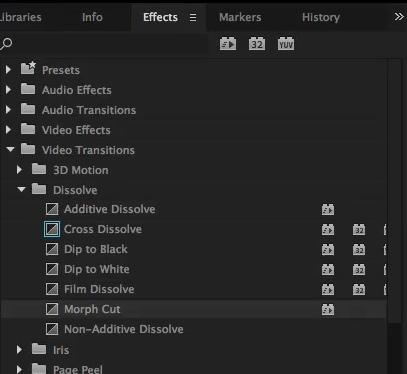407x374 pixels.
Task: Select the Iris folder icon
Action: coord(39,349)
